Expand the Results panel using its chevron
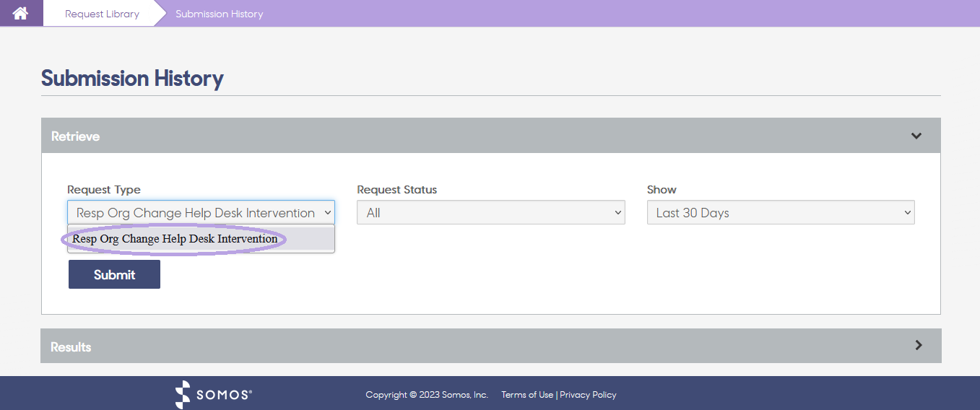The image size is (980, 410). 918,345
